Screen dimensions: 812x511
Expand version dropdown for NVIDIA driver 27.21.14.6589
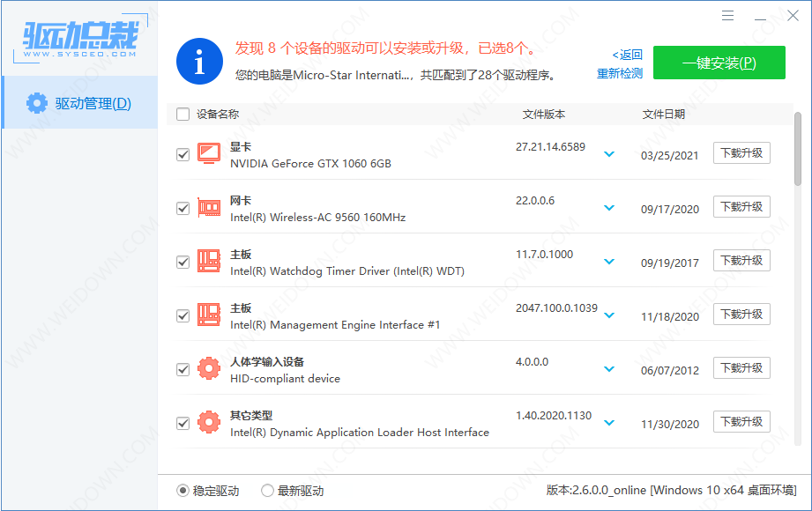tap(608, 155)
